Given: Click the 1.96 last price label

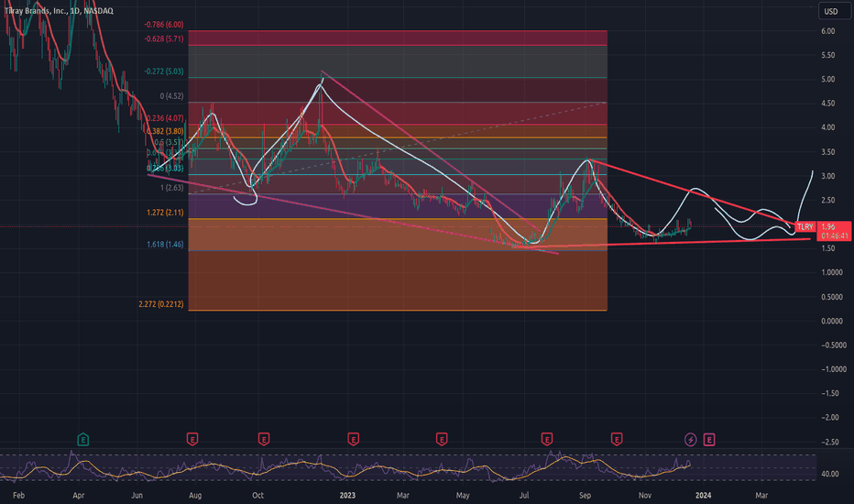Looking at the screenshot, I should coord(827,226).
